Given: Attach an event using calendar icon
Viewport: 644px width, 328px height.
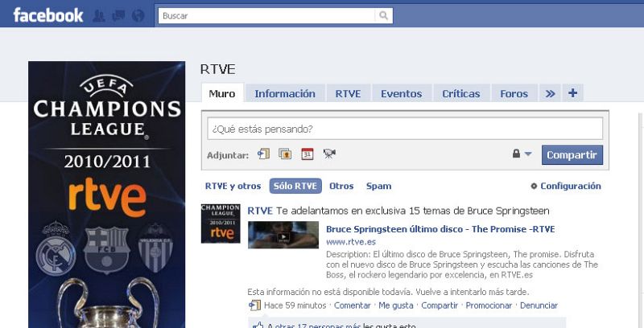Looking at the screenshot, I should coord(307,154).
